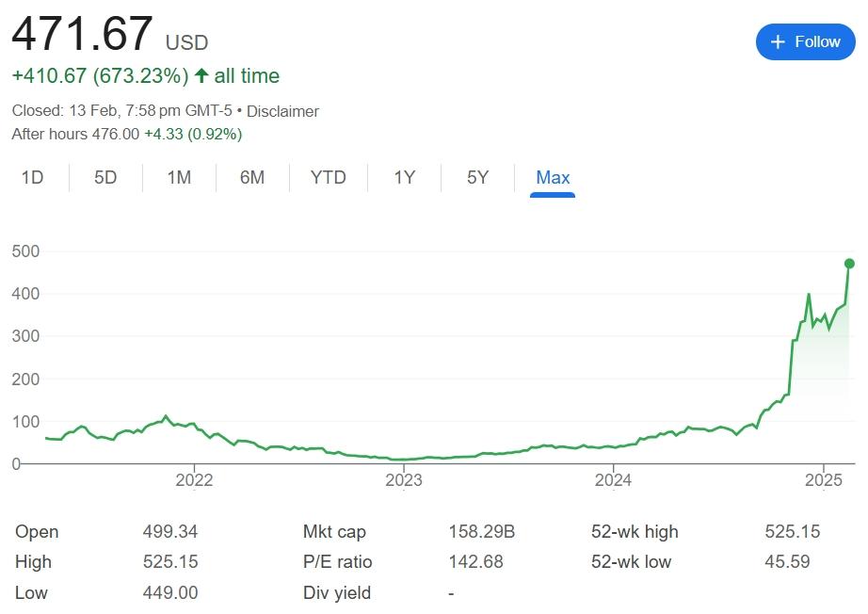
Task: Select the 1M time range
Action: point(179,177)
